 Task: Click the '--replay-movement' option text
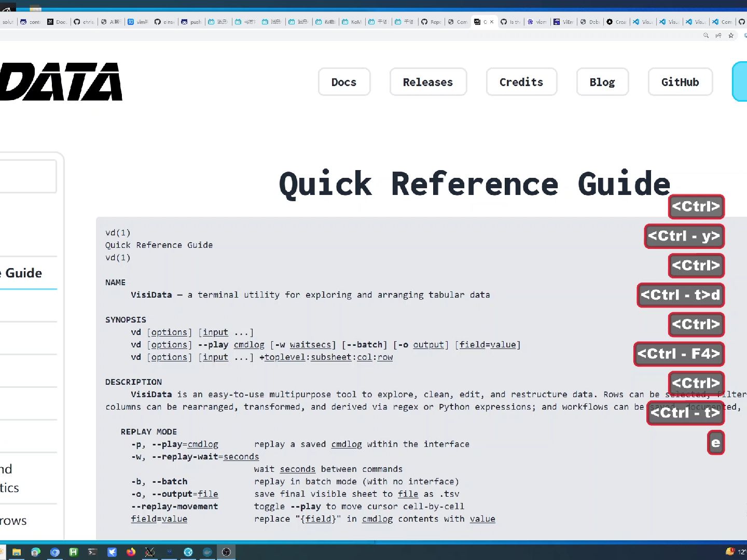tap(174, 507)
